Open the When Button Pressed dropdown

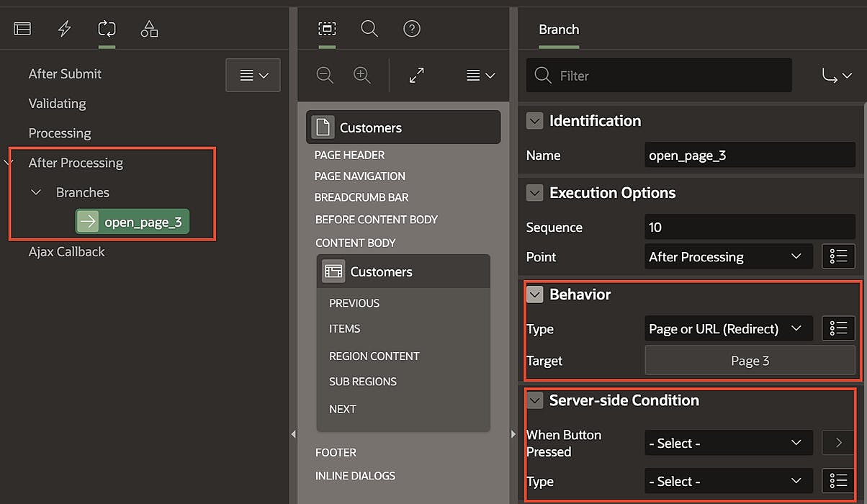coord(728,443)
